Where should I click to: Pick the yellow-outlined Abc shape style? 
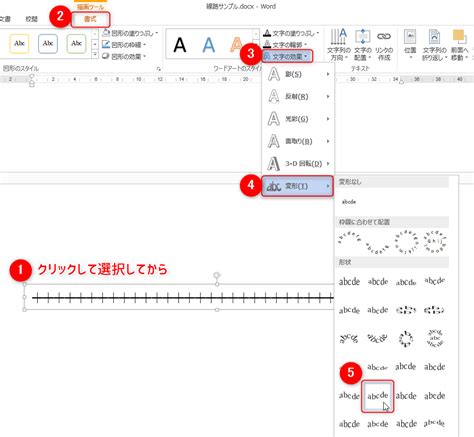pyautogui.click(x=19, y=43)
